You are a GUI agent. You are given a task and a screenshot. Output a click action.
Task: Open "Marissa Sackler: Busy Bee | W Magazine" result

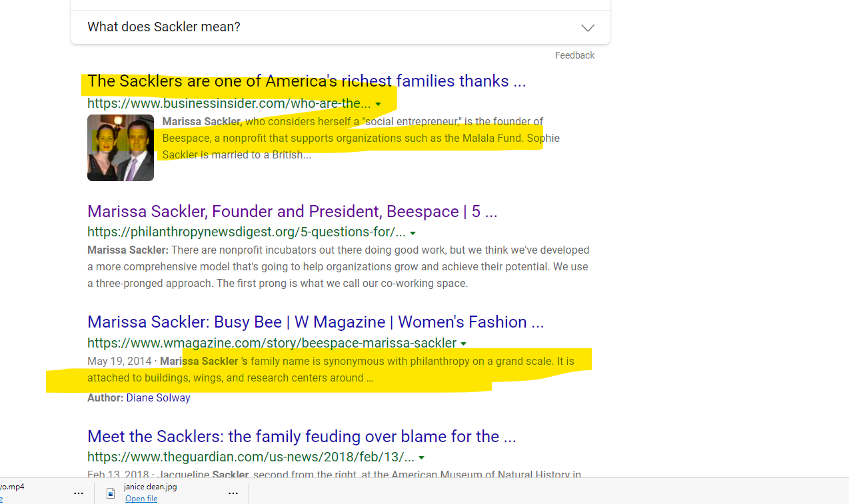pyautogui.click(x=316, y=322)
